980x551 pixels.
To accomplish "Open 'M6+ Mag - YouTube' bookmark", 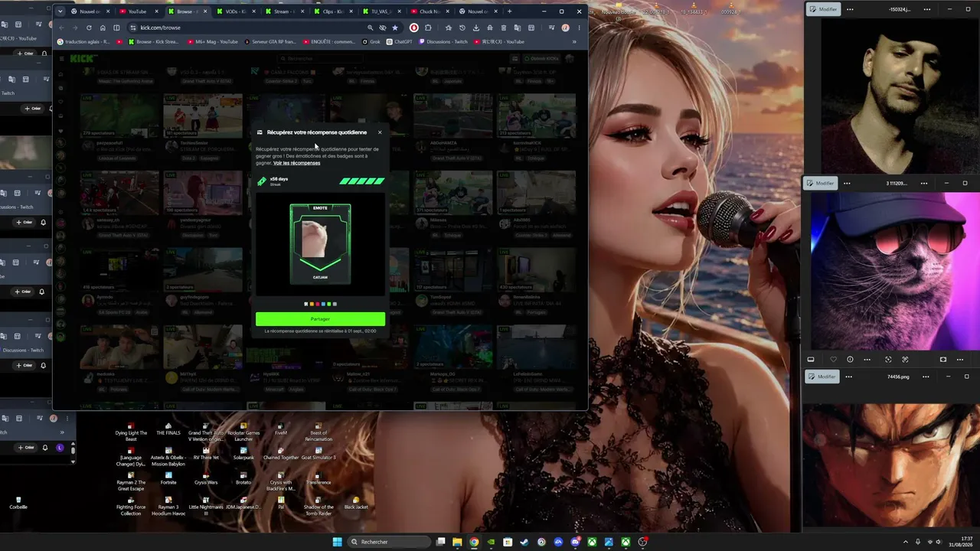I will pos(214,41).
